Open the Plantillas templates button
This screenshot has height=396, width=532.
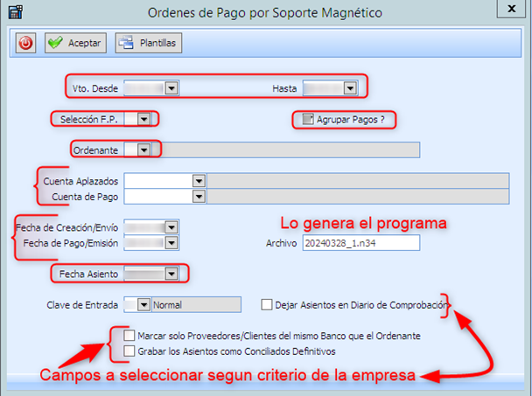147,43
